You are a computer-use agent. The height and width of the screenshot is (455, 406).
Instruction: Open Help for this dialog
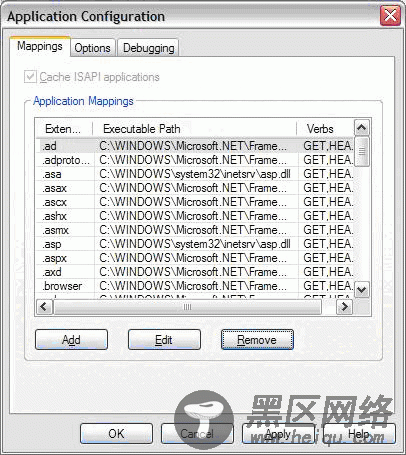coord(359,433)
